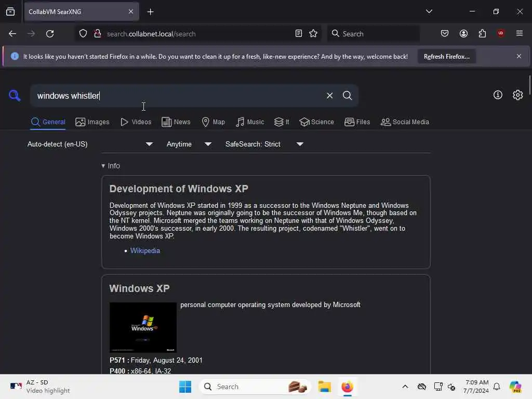Open the SearXNG about info icon
This screenshot has width=532, height=399.
point(498,95)
